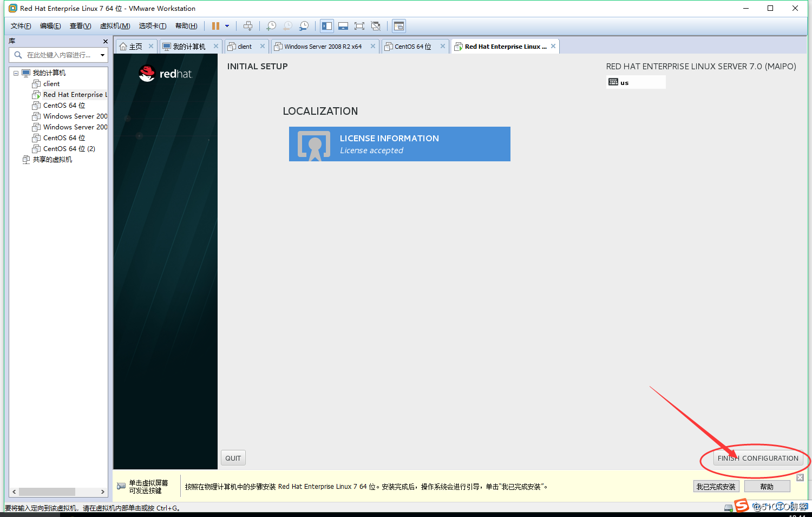Select the first CentOS 64 位 library entry

click(64, 106)
